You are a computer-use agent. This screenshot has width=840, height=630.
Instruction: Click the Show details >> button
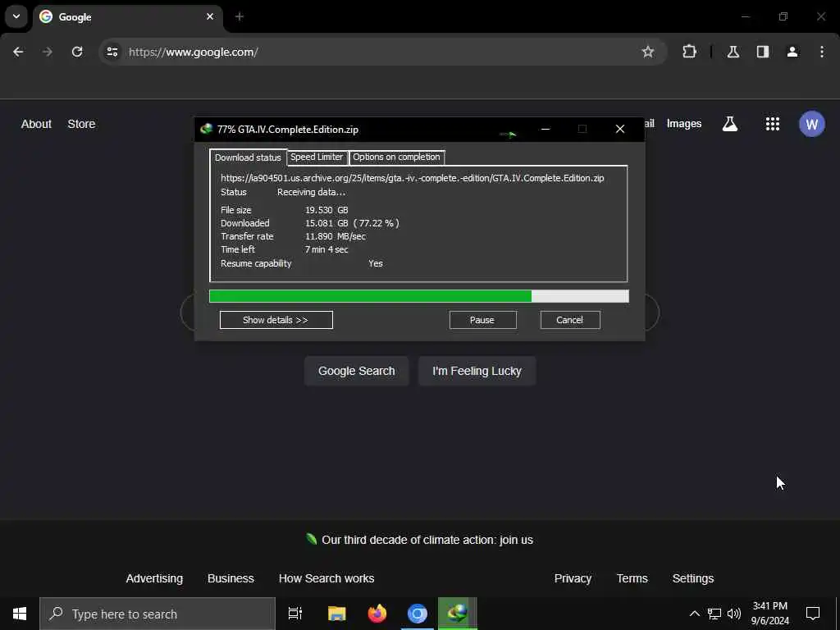[276, 320]
